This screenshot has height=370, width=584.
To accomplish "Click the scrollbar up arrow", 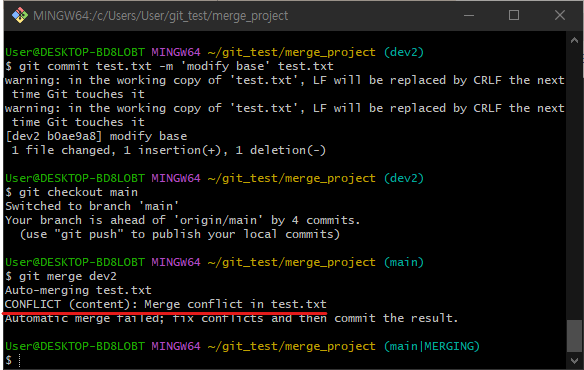I will click(x=574, y=40).
